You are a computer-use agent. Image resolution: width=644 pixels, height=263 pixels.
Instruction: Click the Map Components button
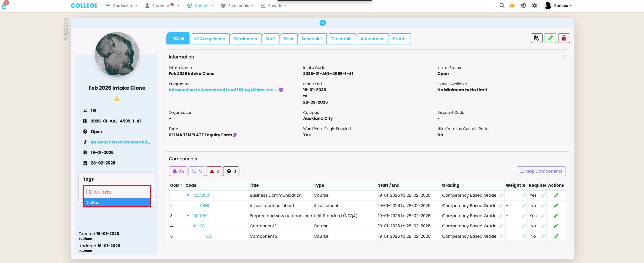coord(541,171)
